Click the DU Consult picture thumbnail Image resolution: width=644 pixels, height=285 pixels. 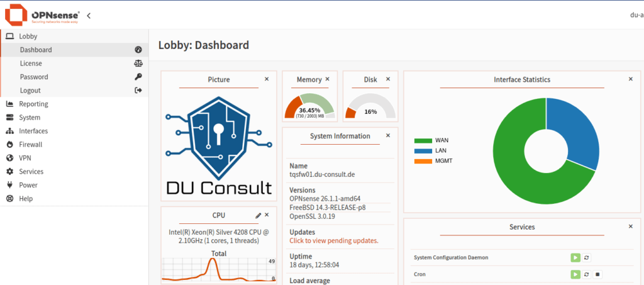point(219,146)
